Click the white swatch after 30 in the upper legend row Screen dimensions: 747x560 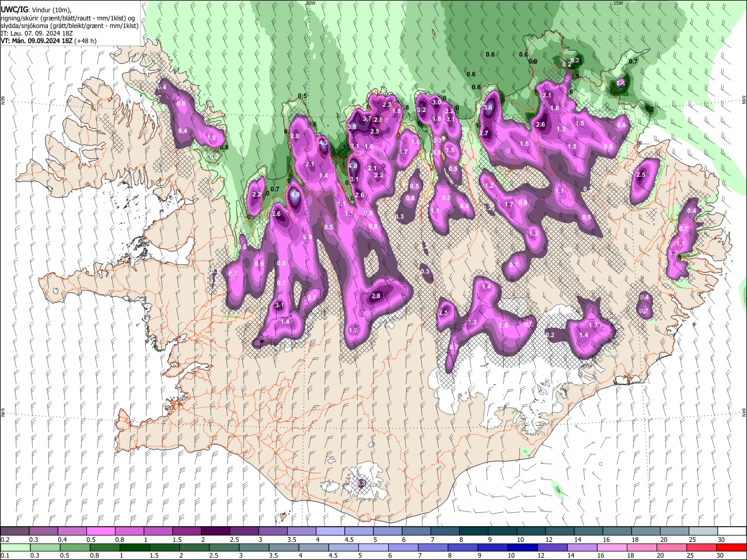click(x=732, y=531)
